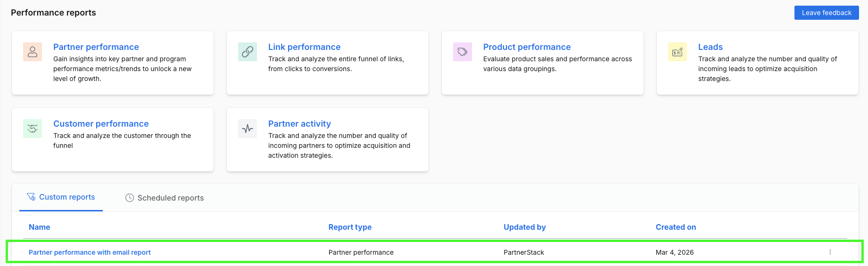
Task: Sort by the Updated by column header
Action: pos(524,227)
